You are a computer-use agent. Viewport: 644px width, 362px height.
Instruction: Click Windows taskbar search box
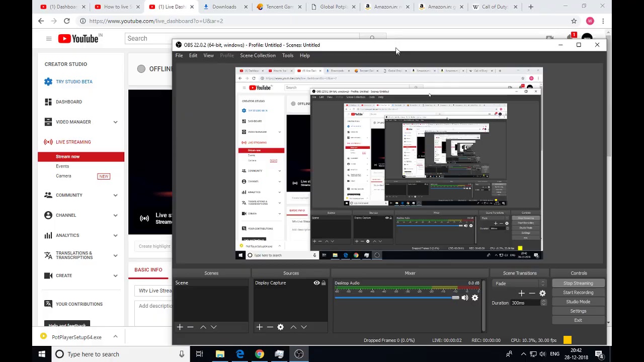(x=121, y=354)
